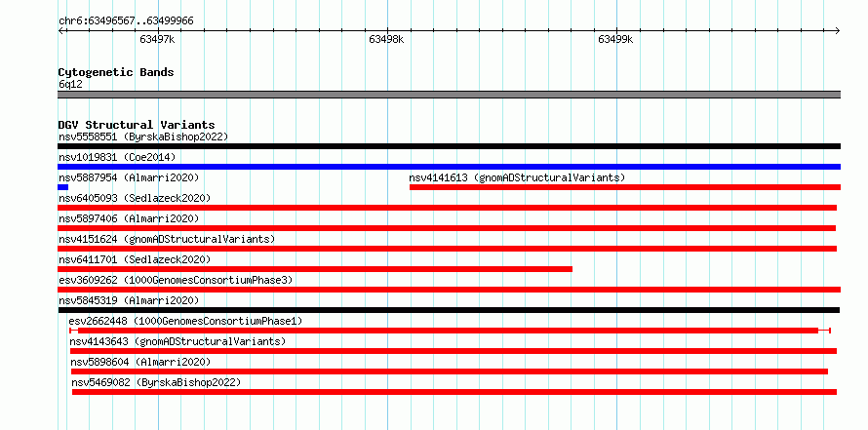
Task: Click the 63497k ruler tick label
Action: click(157, 39)
